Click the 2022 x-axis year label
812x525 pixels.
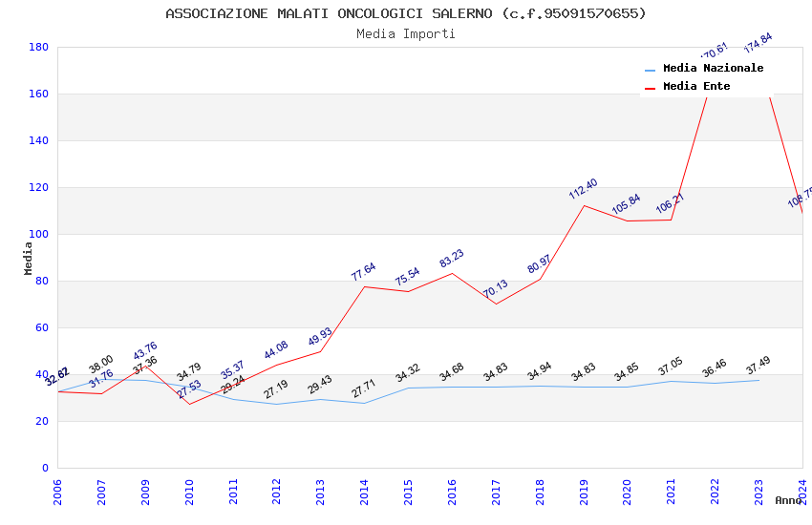716,492
